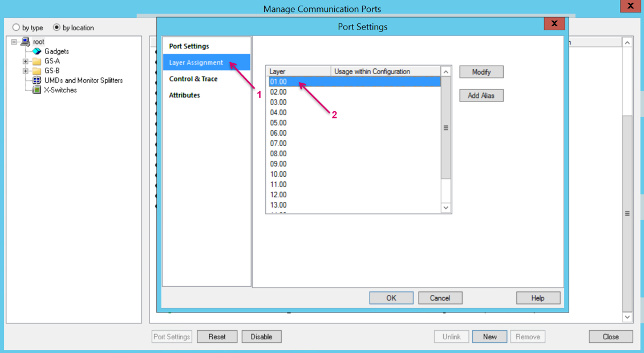Screen dimensions: 644x353
Task: Select layer 05.00 in the list
Action: [278, 123]
